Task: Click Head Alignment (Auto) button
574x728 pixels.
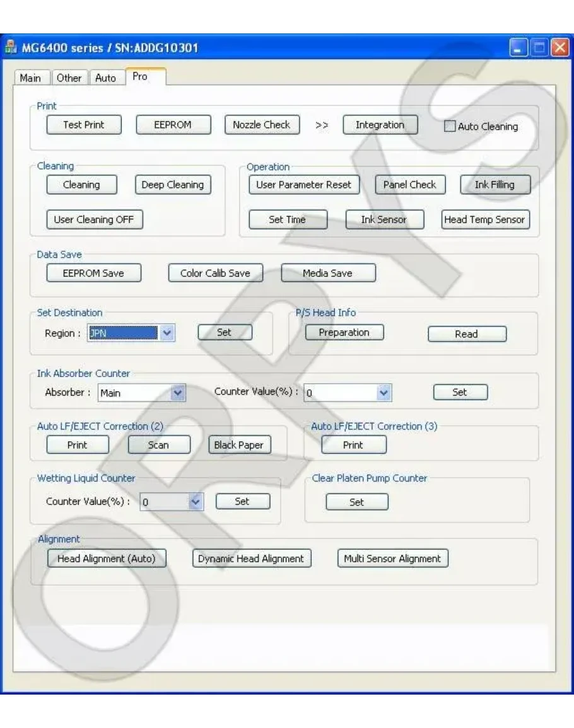Action: [106, 558]
